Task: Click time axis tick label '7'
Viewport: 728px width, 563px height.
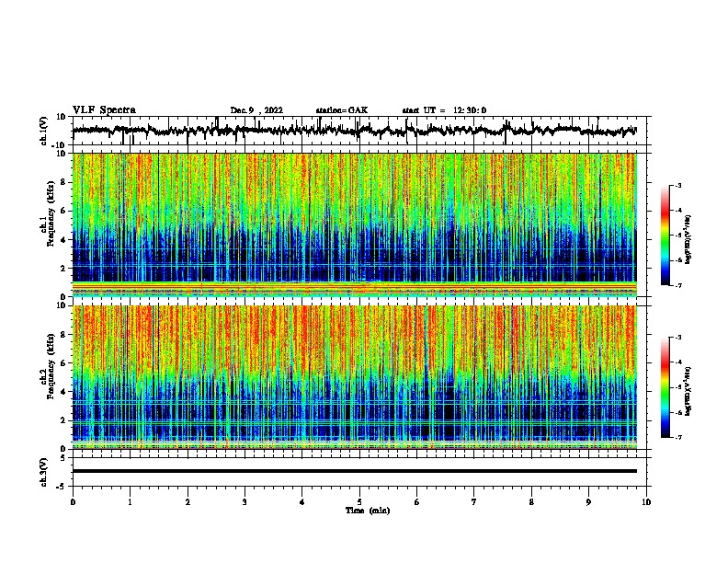Action: click(474, 502)
